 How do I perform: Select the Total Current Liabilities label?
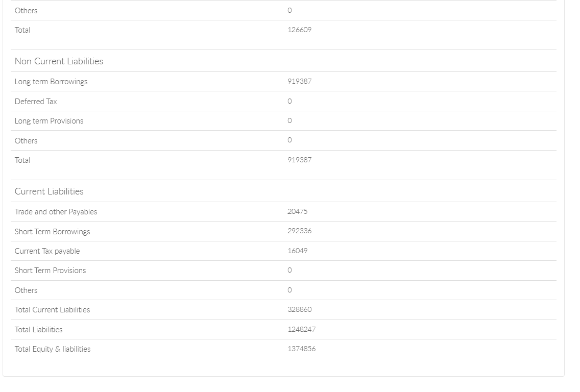[52, 310]
